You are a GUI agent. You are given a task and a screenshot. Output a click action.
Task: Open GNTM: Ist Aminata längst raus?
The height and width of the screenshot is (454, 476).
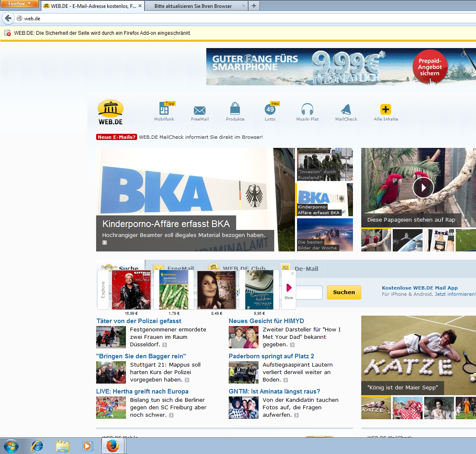274,391
